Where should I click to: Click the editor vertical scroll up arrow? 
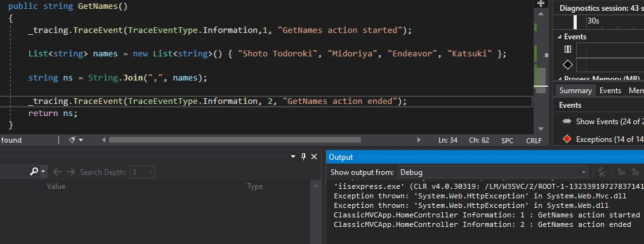click(541, 13)
